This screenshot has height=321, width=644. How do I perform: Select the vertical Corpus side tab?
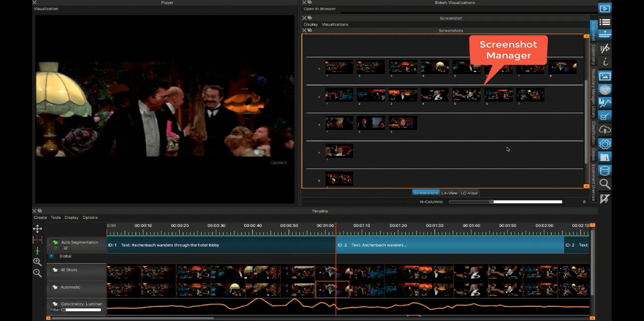pyautogui.click(x=593, y=154)
